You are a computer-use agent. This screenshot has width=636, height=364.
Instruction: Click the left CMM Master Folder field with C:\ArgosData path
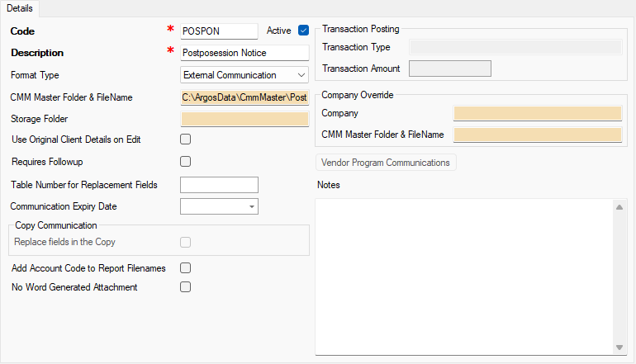[244, 97]
